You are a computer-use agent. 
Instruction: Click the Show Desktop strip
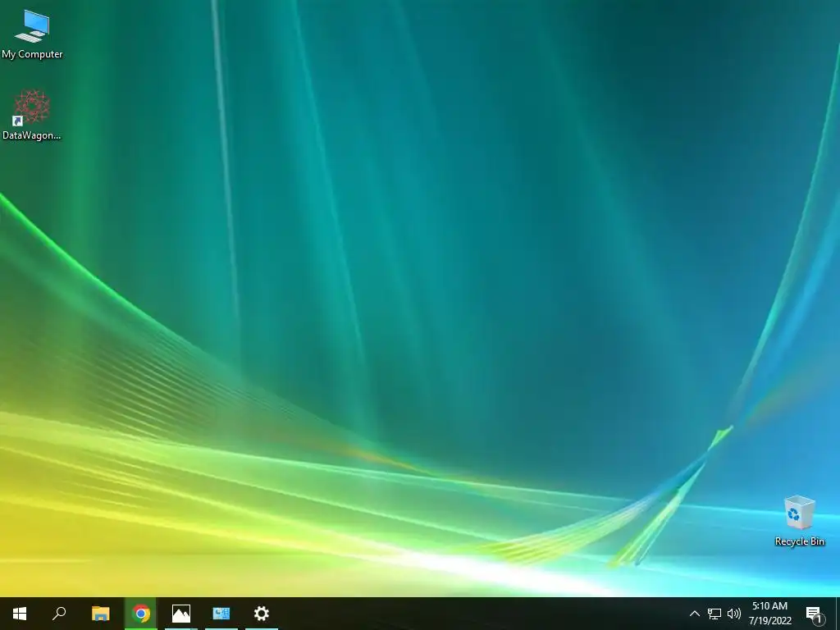click(838, 614)
